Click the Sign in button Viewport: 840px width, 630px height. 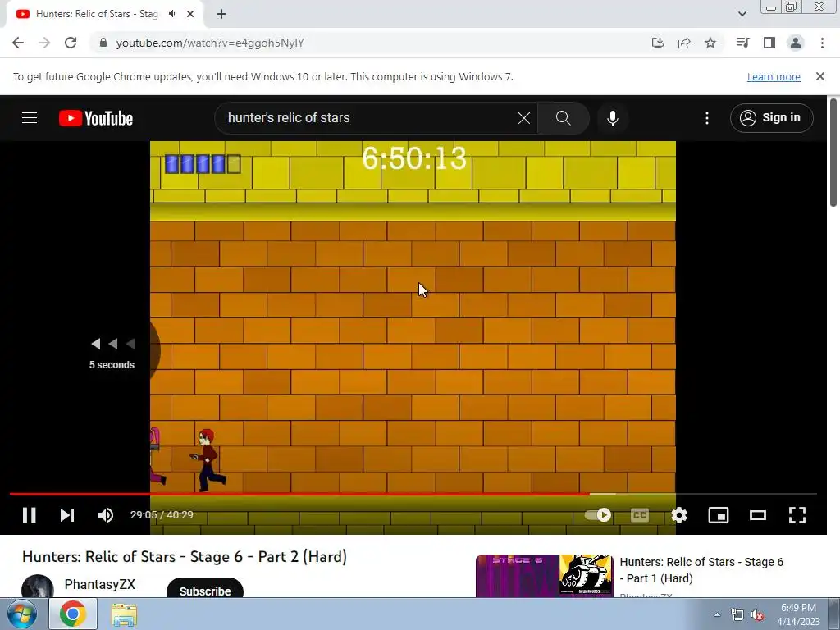[771, 118]
